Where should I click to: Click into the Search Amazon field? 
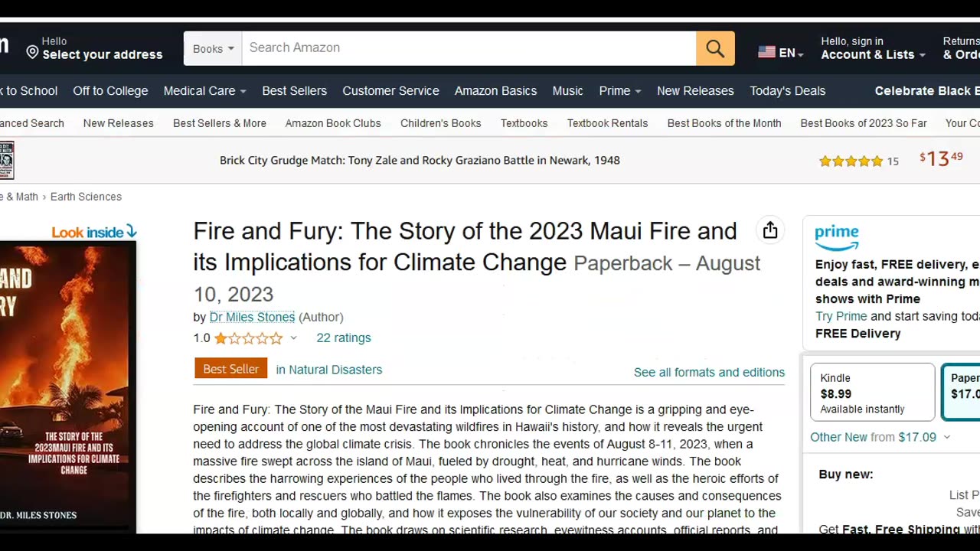(x=469, y=48)
